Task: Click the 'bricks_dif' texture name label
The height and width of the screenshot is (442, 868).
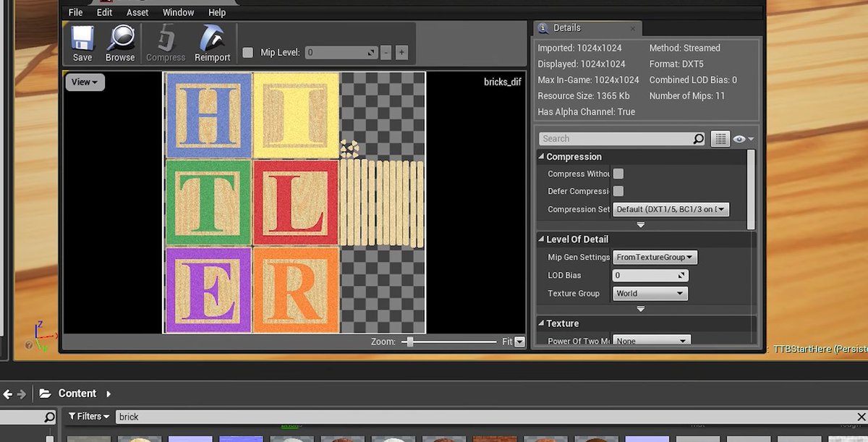Action: (x=502, y=82)
